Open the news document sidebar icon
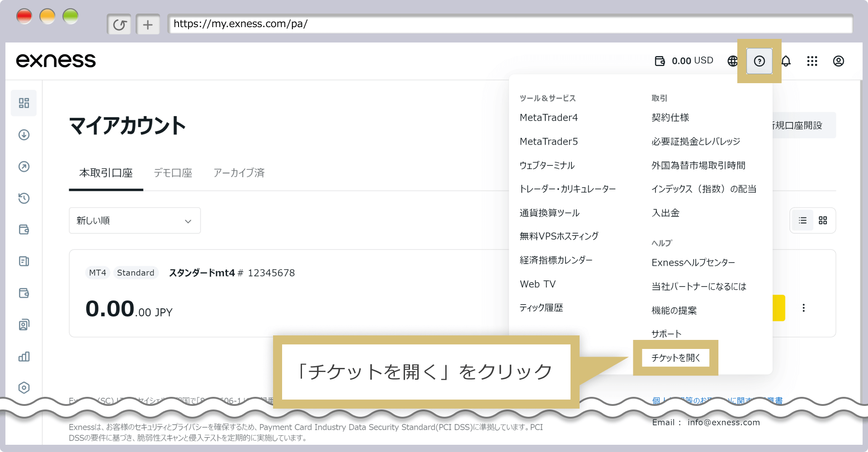 (24, 261)
